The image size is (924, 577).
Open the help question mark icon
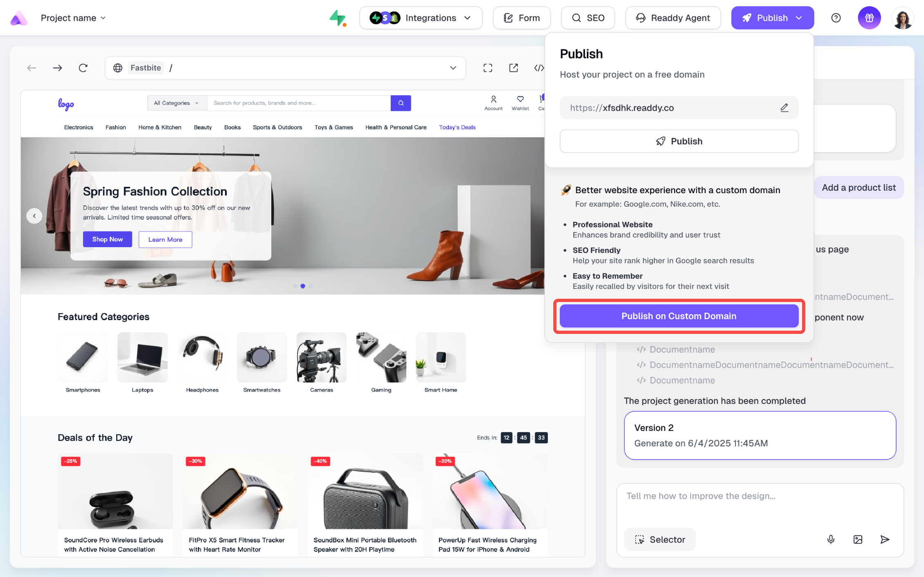pyautogui.click(x=836, y=18)
